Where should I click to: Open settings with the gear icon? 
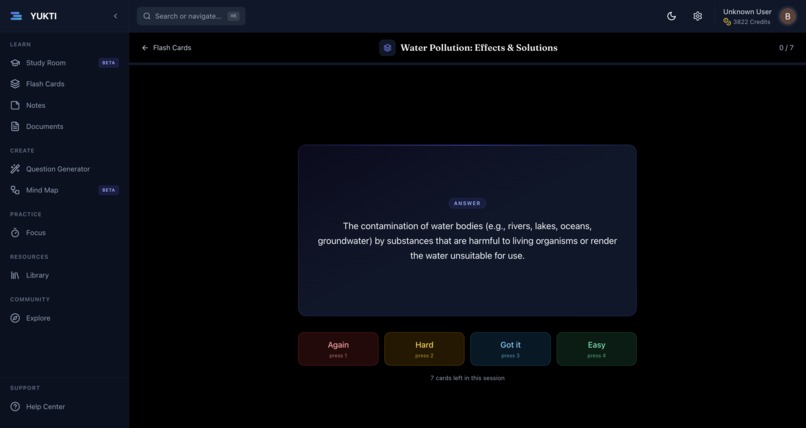(698, 16)
